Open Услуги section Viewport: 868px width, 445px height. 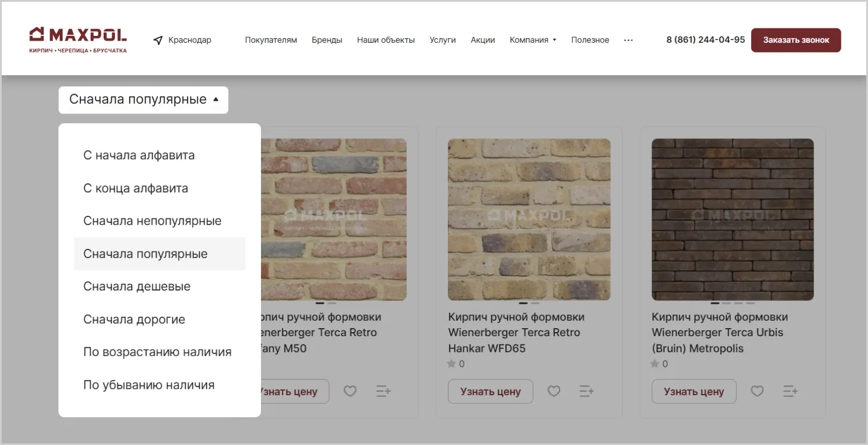pos(443,41)
